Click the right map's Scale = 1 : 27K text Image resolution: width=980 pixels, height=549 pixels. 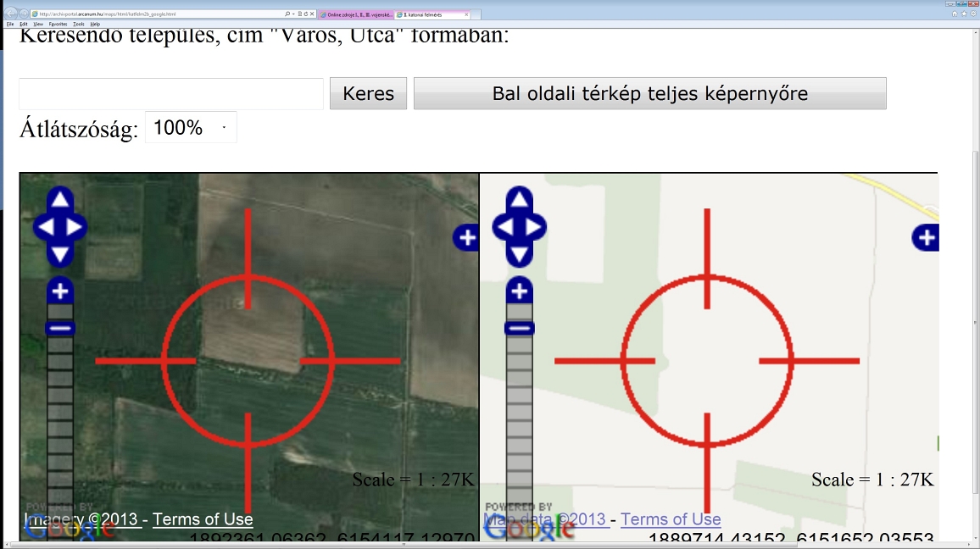tap(872, 479)
